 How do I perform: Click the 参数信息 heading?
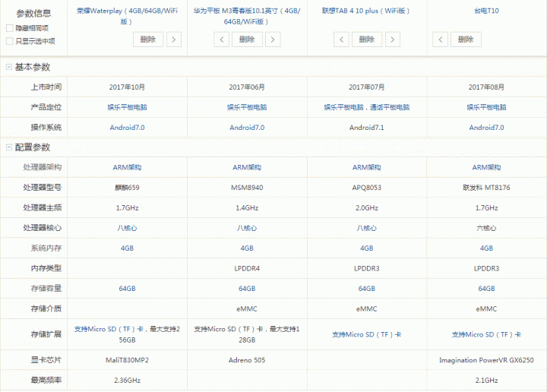(x=33, y=13)
